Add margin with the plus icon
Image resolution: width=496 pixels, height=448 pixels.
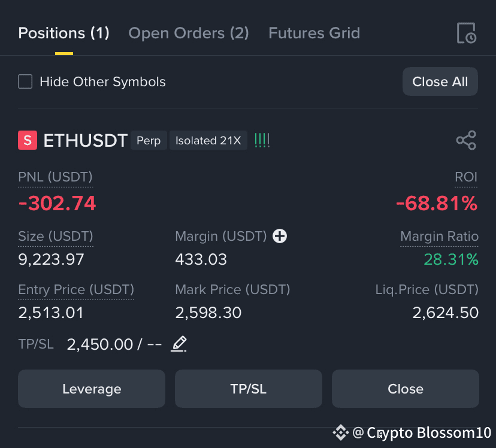tap(280, 236)
